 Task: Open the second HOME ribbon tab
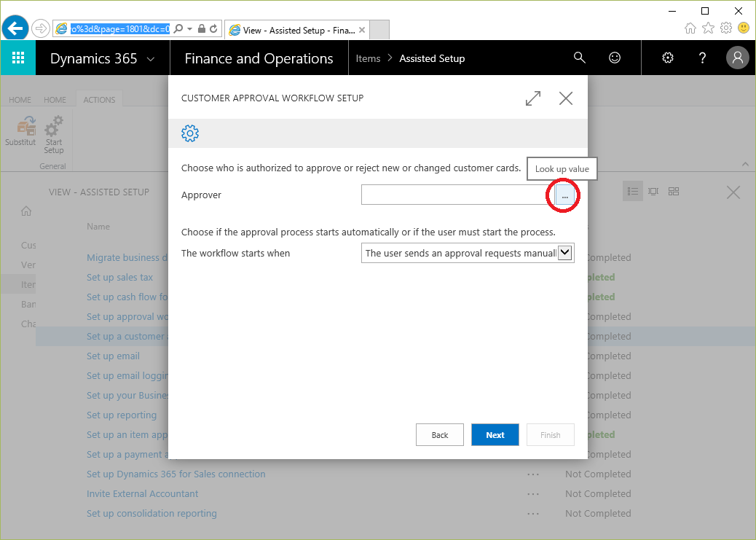[x=55, y=99]
